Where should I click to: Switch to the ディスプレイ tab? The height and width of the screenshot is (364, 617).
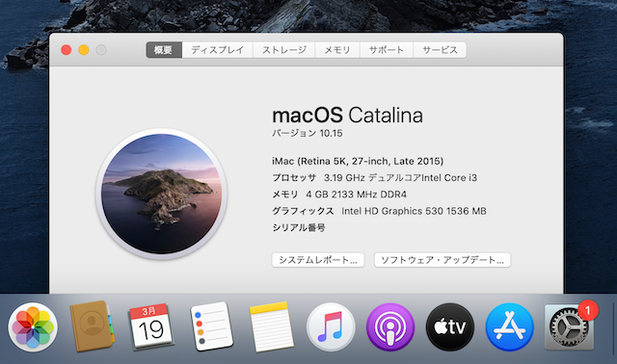click(x=217, y=50)
